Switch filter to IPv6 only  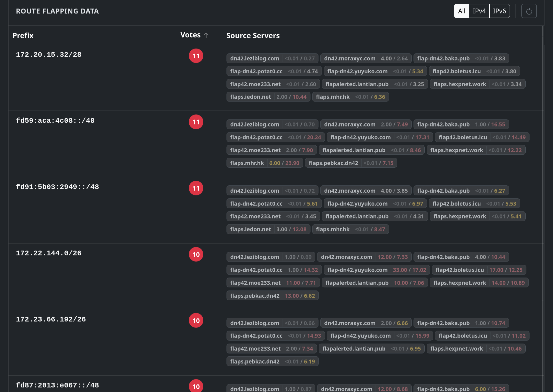pos(499,11)
